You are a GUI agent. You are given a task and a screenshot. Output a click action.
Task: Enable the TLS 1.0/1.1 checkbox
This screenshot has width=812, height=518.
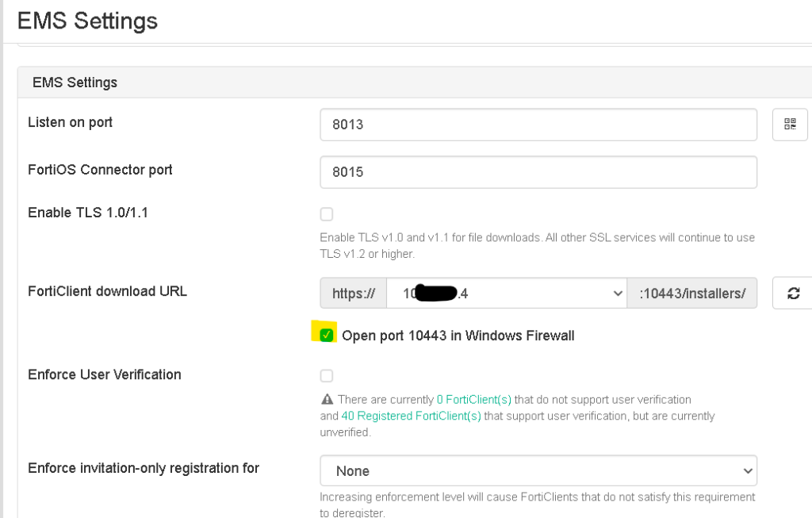327,214
